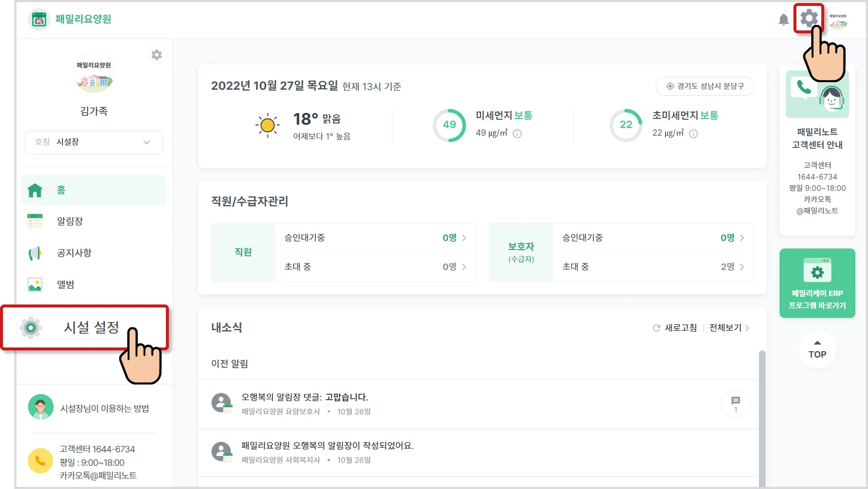
Task: Click the 새로고침 refresh icon
Action: click(657, 328)
